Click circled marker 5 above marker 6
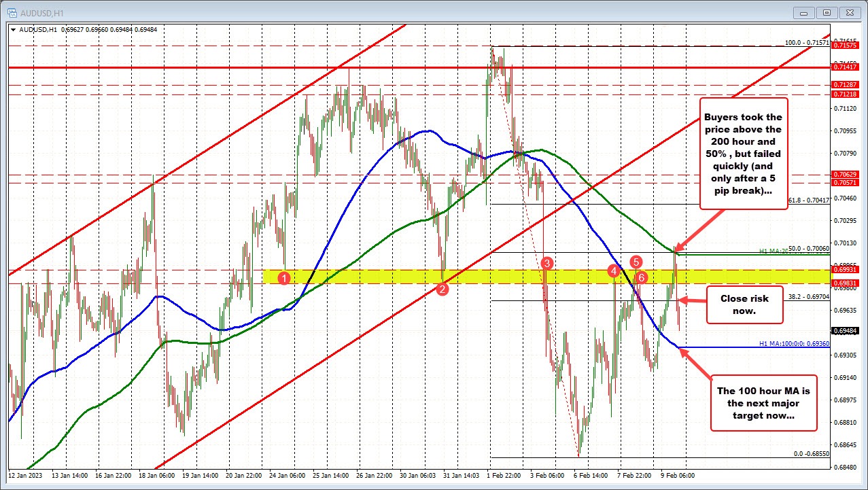The image size is (868, 490). point(636,262)
